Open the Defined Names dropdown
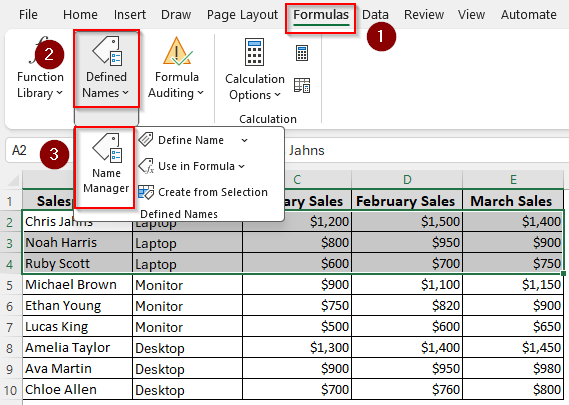This screenshot has height=405, width=569. click(106, 69)
